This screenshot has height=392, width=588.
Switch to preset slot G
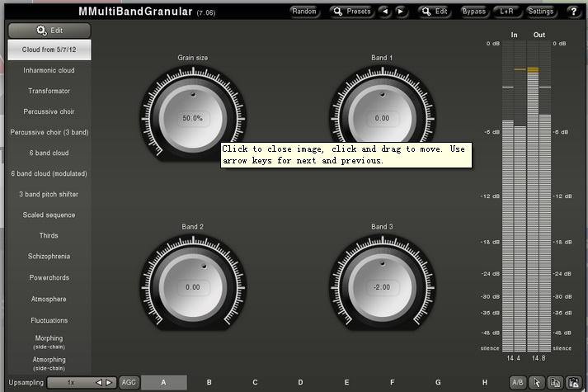point(438,383)
